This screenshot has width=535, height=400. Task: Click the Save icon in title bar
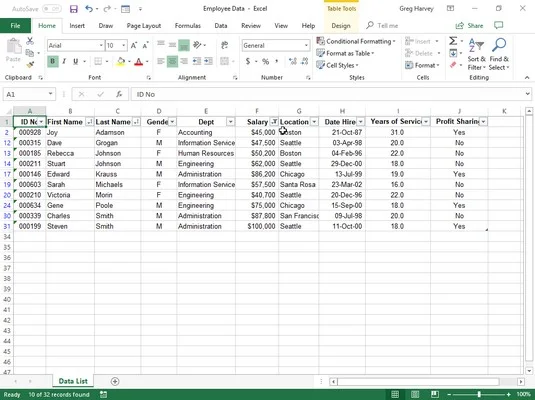tap(74, 9)
